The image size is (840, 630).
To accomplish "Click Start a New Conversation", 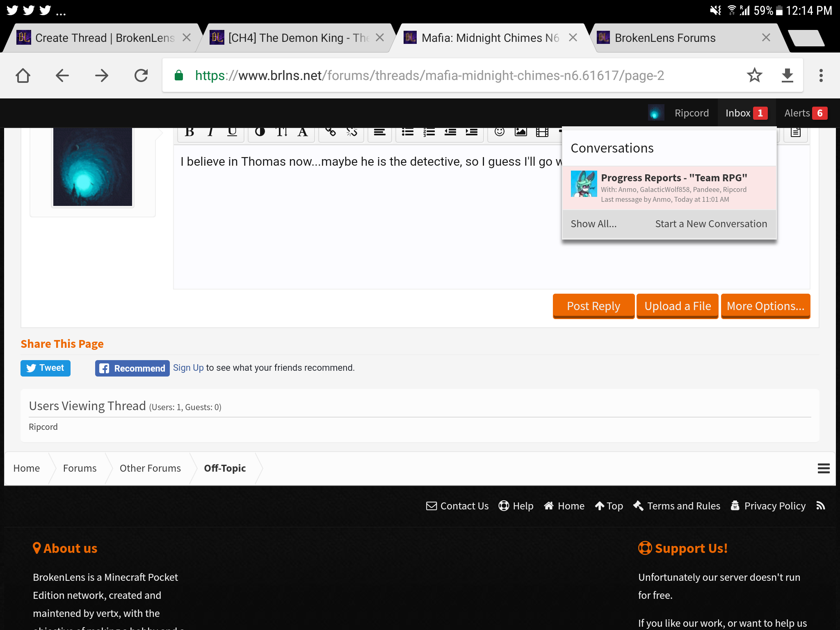I will (x=711, y=224).
